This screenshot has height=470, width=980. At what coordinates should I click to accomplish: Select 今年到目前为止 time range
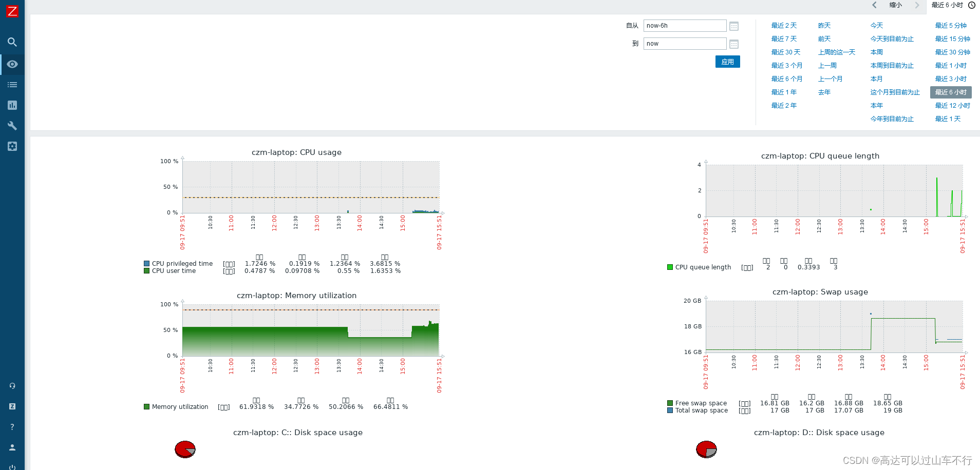coord(892,119)
